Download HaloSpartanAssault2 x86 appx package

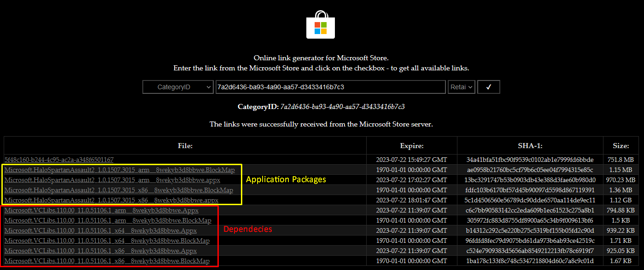(111, 200)
